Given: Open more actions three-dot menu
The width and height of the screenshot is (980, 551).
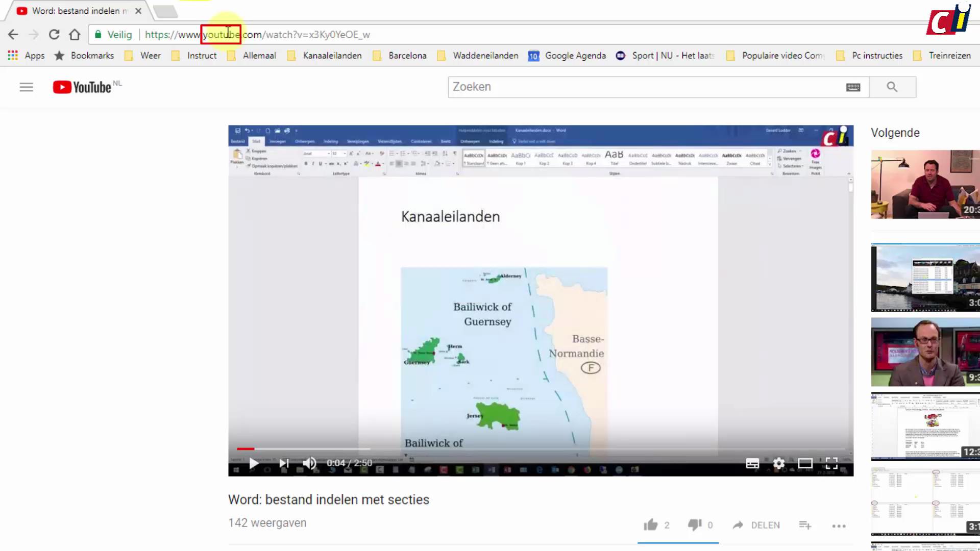Looking at the screenshot, I should pos(839,525).
